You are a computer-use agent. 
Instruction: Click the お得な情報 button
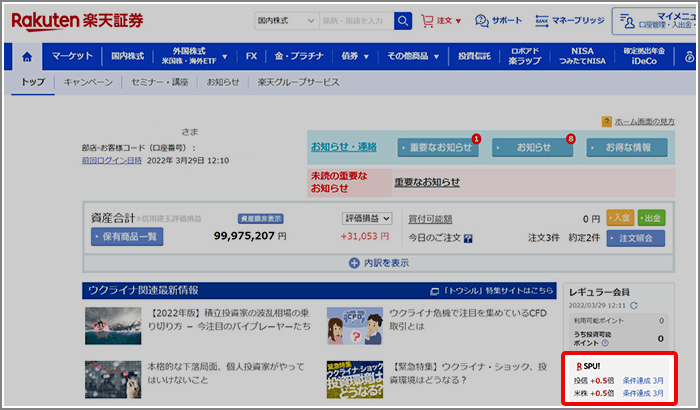point(627,147)
